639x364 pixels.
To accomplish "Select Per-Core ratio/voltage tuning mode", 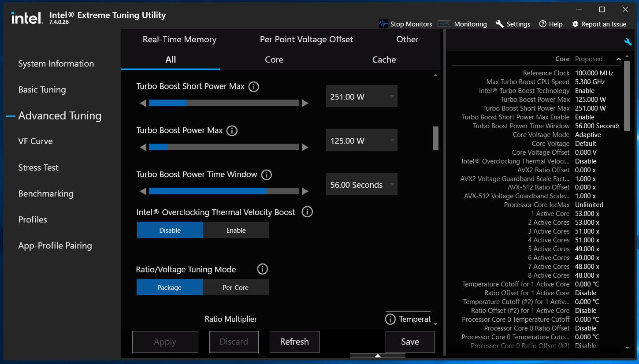I will [x=236, y=287].
